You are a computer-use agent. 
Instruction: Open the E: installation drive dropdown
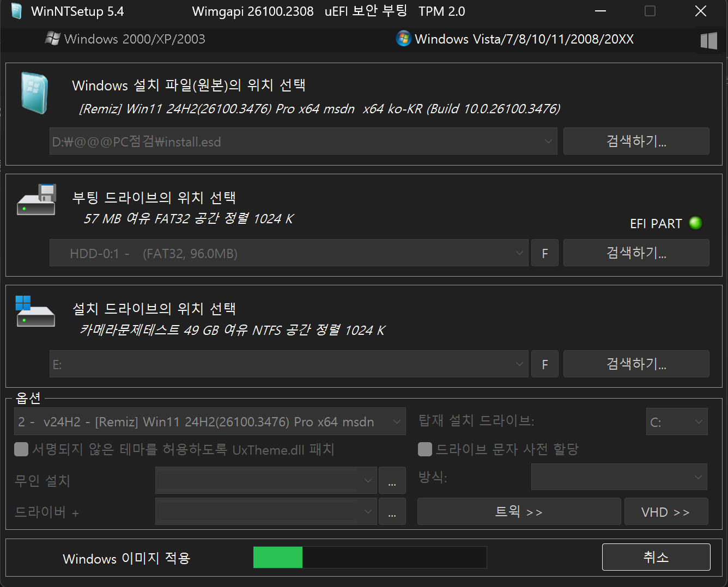tap(289, 364)
